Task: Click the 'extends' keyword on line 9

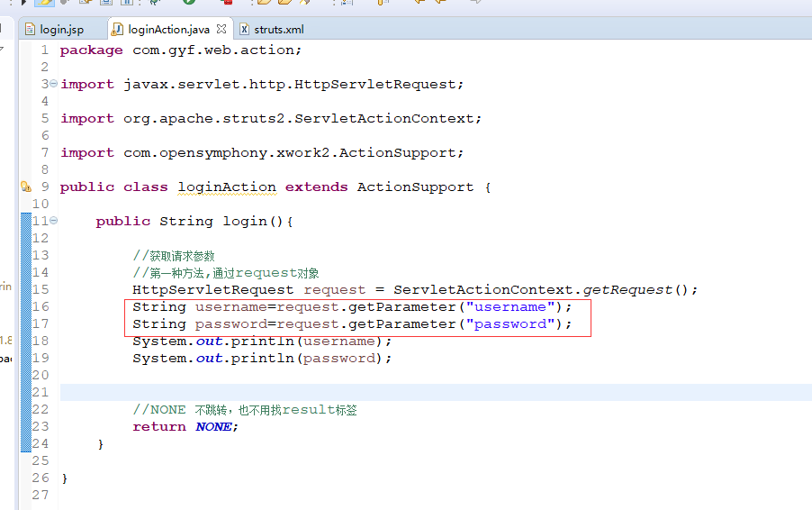Action: 316,187
